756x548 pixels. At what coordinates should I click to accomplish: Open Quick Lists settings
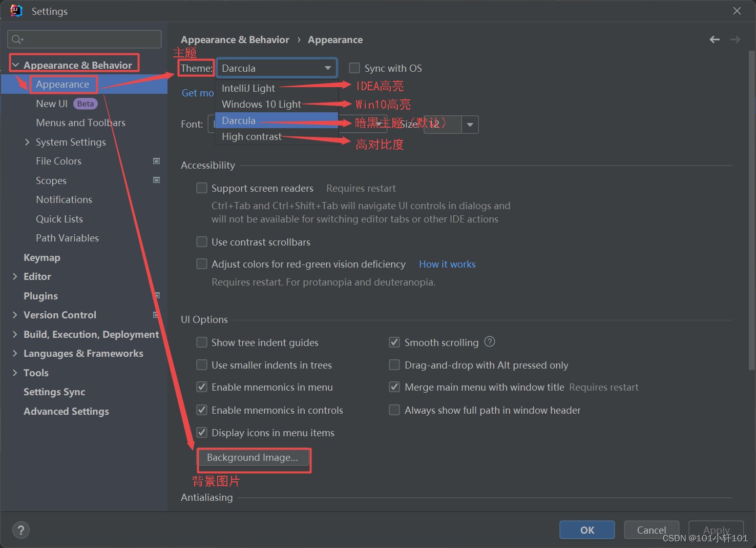point(59,219)
